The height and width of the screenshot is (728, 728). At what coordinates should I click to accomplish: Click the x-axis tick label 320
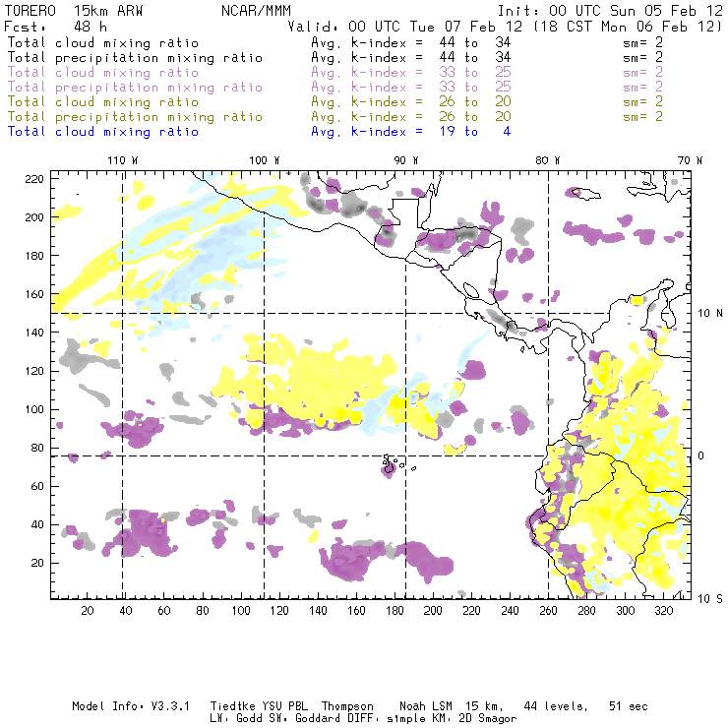(x=663, y=611)
